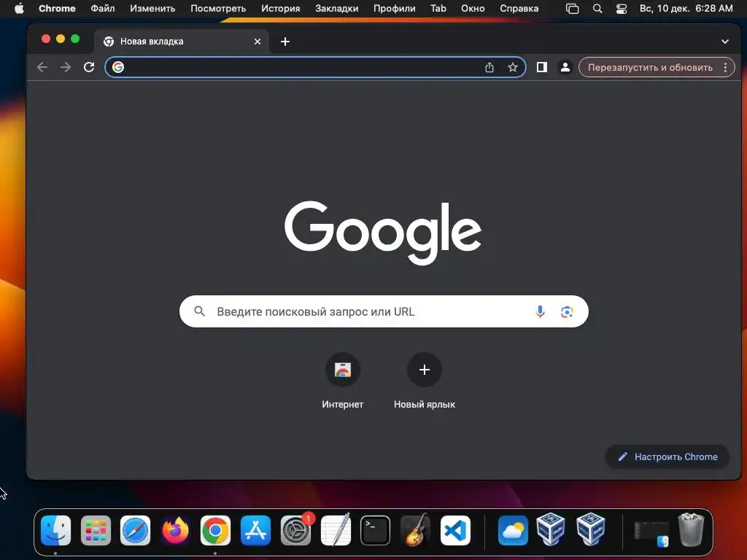Viewport: 747px width, 560px height.
Task: Open Control Center in menu bar
Action: coord(622,9)
